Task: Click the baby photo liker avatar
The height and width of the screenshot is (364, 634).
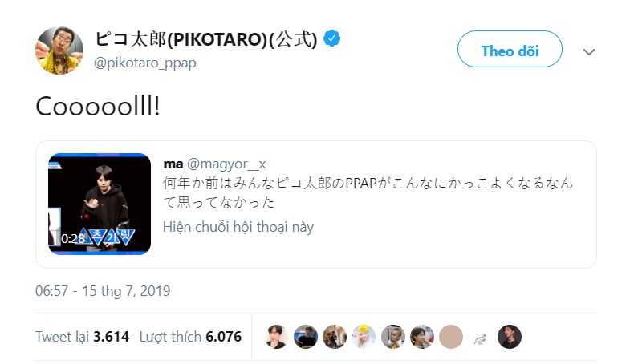Action: pos(392,337)
